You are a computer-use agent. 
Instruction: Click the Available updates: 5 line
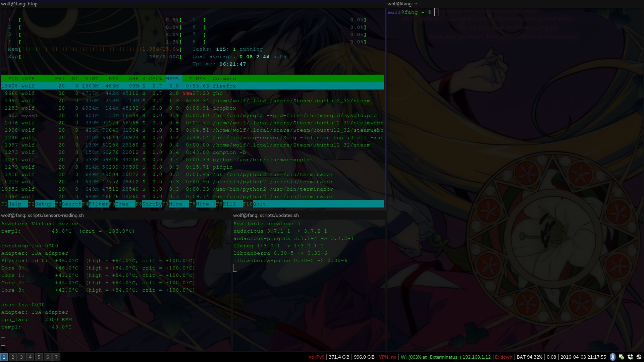(x=267, y=224)
